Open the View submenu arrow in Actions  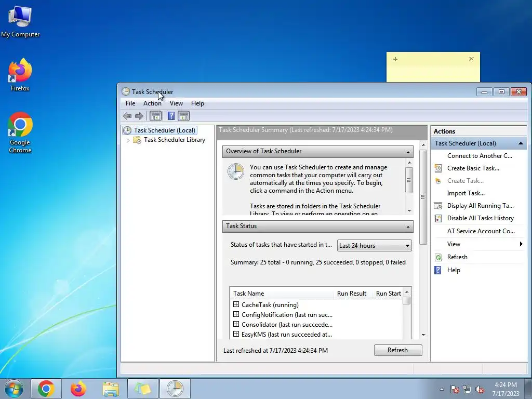pos(521,244)
